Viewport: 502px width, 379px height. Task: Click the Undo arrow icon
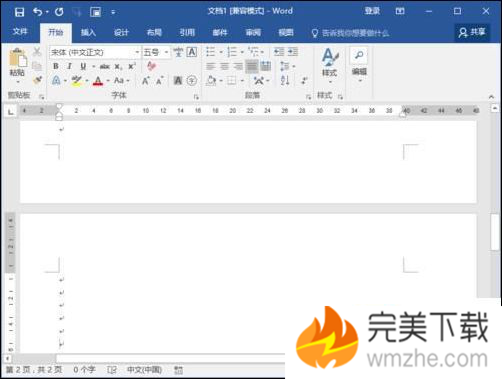pos(37,12)
